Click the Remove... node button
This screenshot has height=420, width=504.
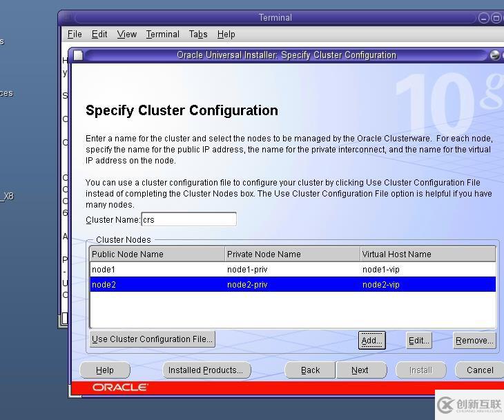coord(474,341)
